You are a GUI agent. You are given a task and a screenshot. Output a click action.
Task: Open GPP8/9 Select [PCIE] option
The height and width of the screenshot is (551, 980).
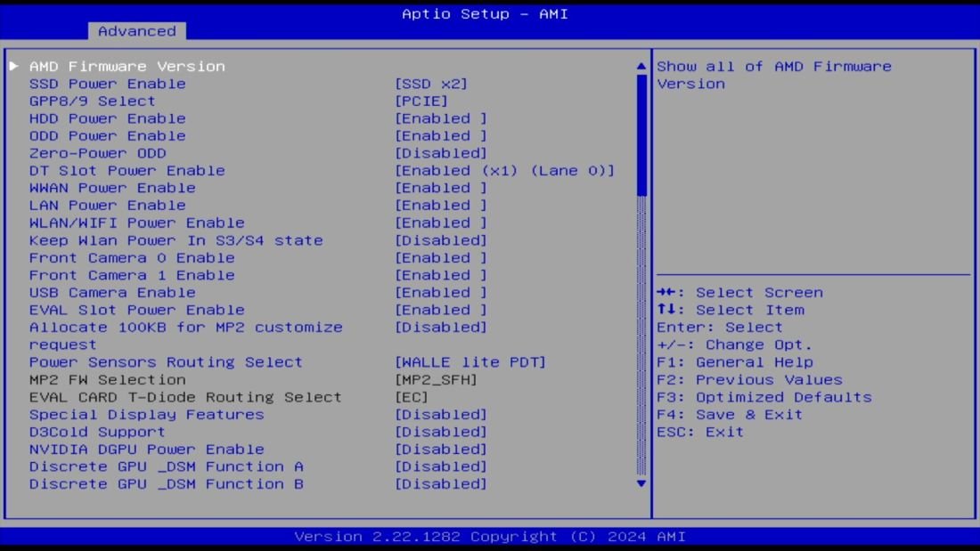point(421,101)
